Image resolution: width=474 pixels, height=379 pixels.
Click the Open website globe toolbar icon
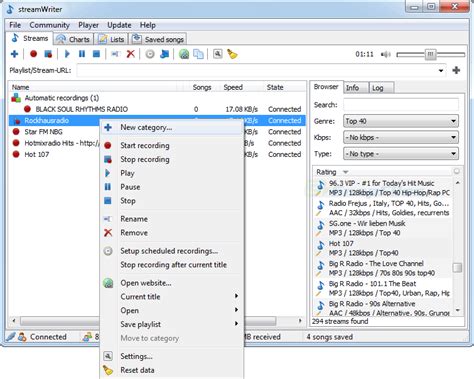(x=184, y=54)
